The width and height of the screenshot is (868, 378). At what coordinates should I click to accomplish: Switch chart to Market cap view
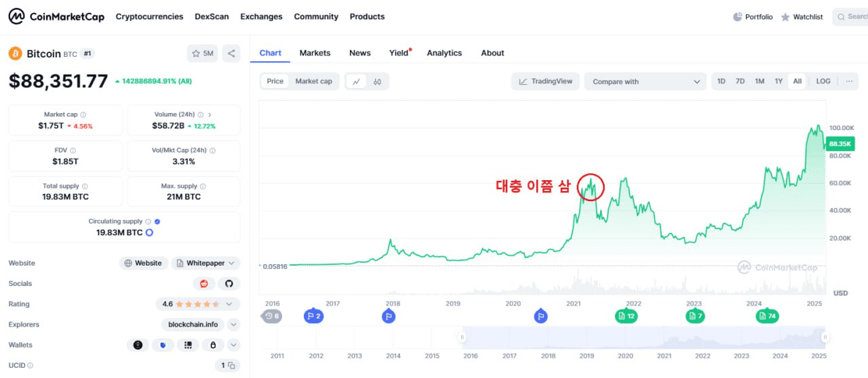(313, 81)
